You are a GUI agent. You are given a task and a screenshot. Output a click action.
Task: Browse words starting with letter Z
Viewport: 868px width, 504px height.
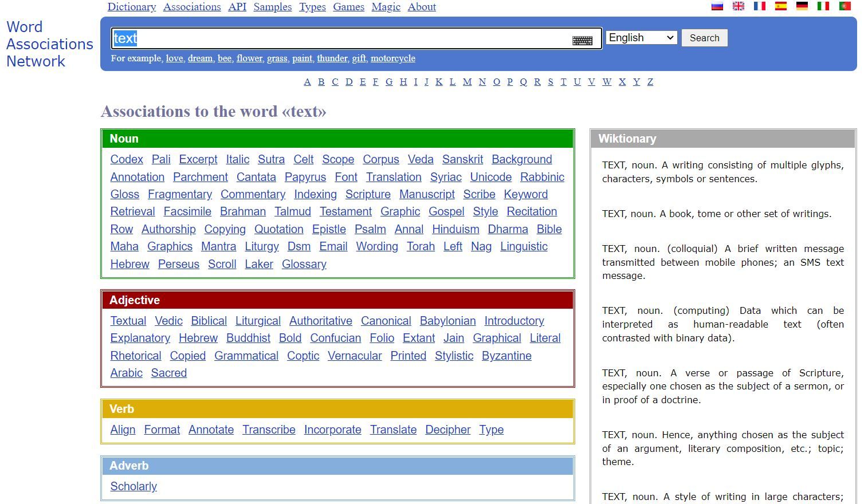click(x=650, y=82)
